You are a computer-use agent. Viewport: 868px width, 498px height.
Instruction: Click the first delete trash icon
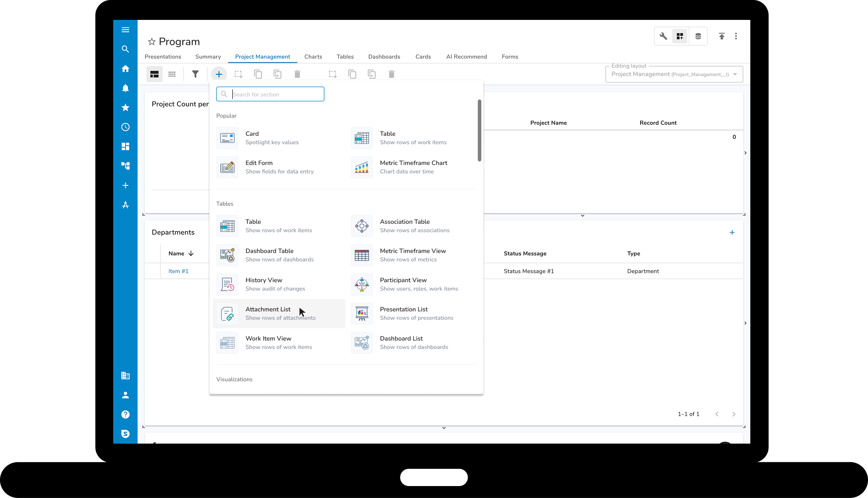297,74
